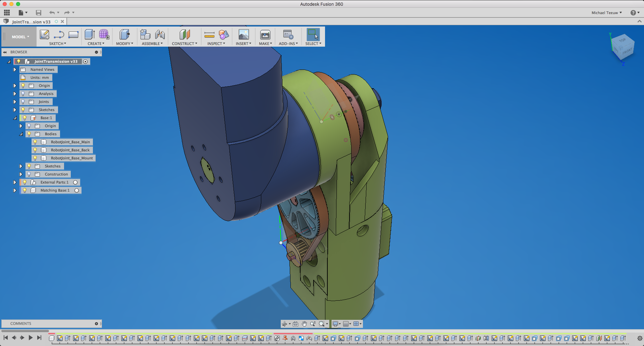Collapse the Bodies folder
This screenshot has height=346, width=644.
(21, 134)
